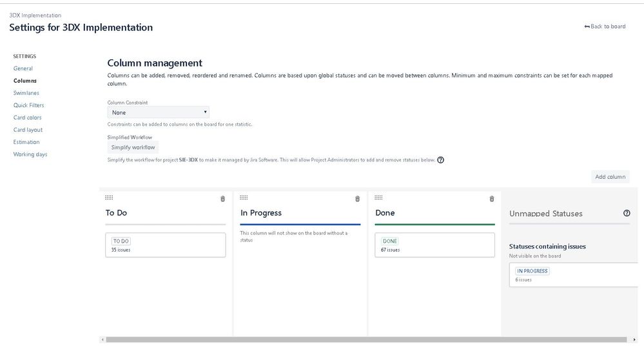The height and width of the screenshot is (355, 644).
Task: Delete the Done column trash icon
Action: click(492, 199)
